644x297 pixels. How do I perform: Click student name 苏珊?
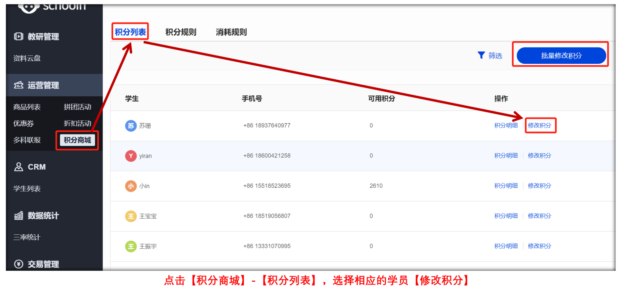145,126
